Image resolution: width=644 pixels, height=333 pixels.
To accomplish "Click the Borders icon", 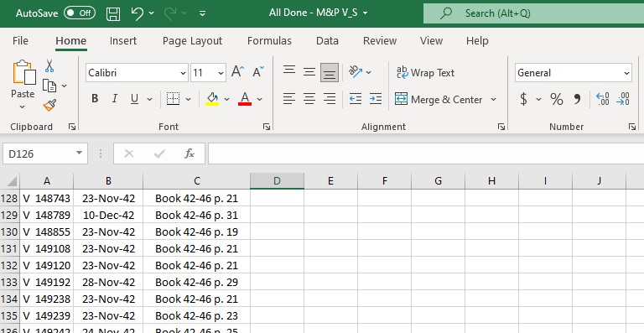I will point(173,98).
